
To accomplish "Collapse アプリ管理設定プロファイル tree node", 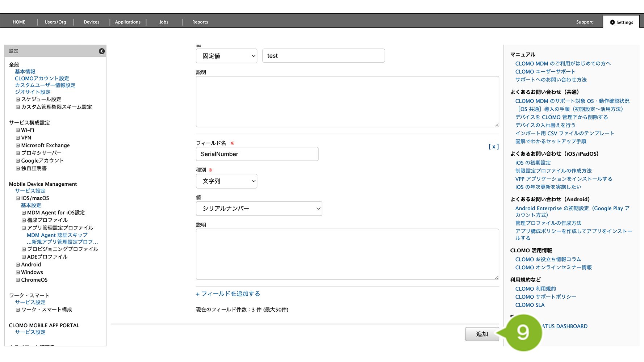I will pos(24,228).
